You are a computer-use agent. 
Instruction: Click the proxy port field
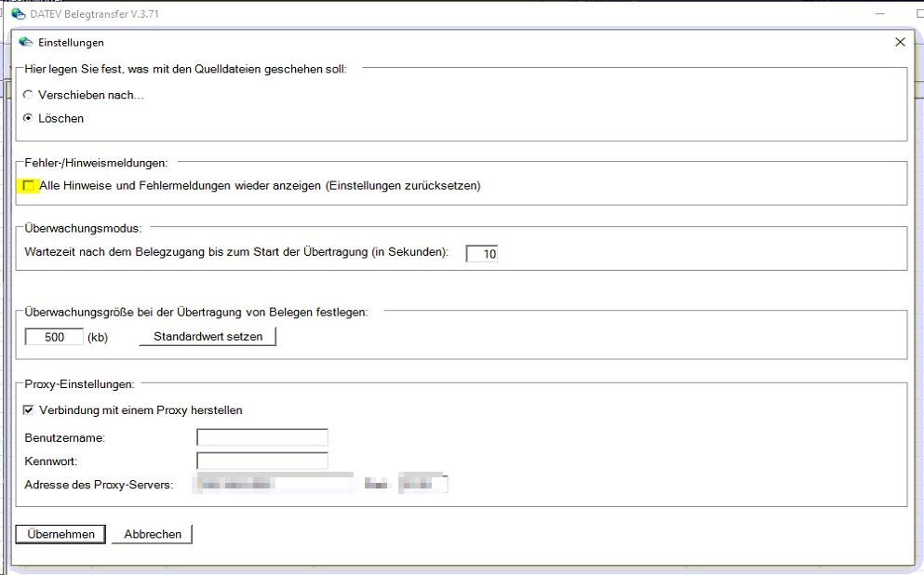point(422,484)
